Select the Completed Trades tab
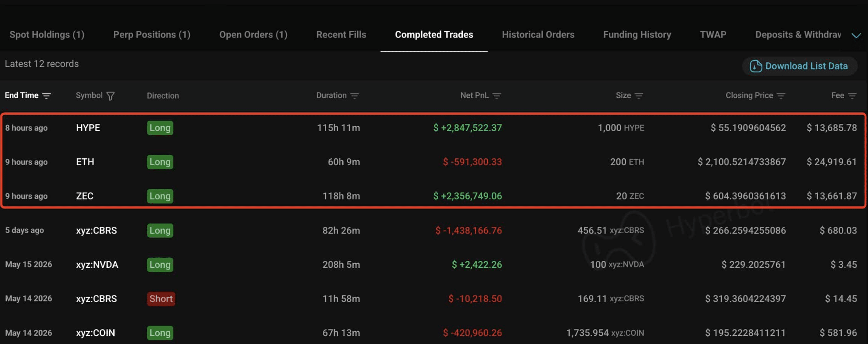Screen dimensions: 868x344 [434, 35]
